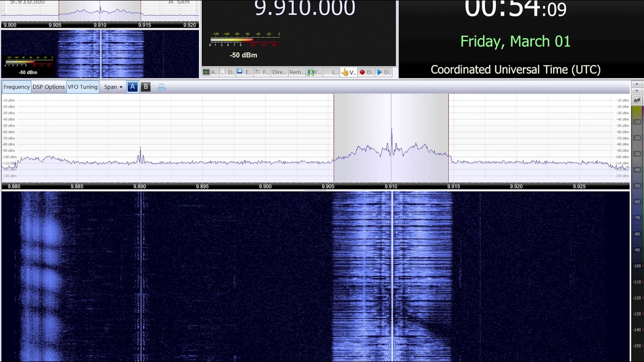The height and width of the screenshot is (362, 644).
Task: Select VFO B button
Action: coord(146,87)
